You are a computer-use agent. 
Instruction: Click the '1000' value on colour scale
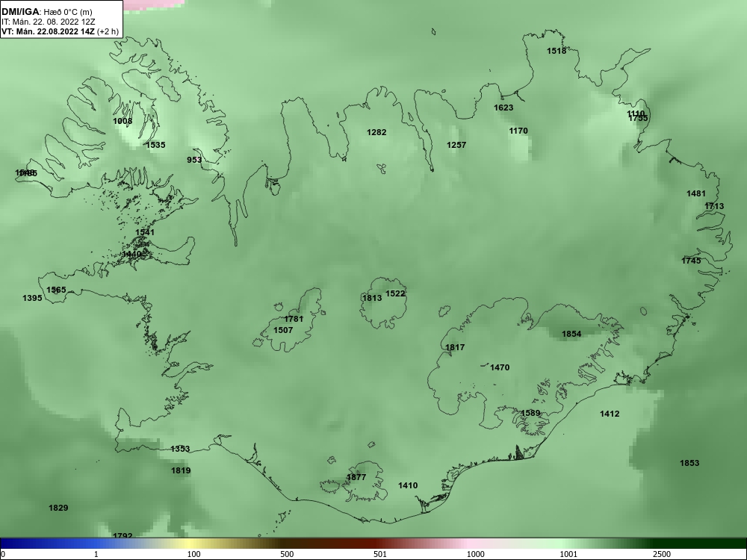click(475, 554)
